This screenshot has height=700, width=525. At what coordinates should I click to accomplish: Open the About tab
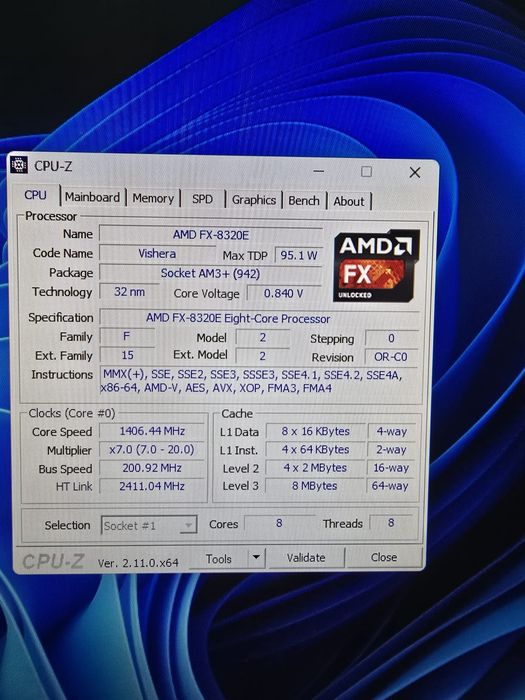pos(349,202)
